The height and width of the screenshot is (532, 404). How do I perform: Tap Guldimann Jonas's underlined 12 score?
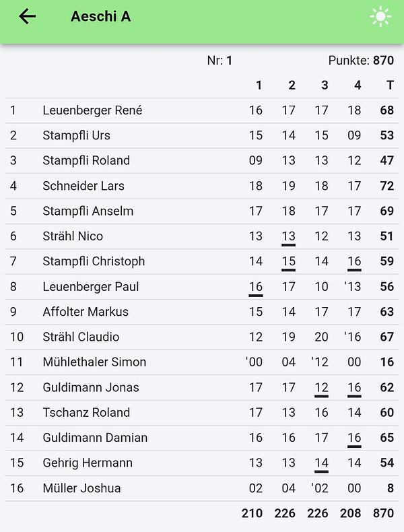pos(321,388)
